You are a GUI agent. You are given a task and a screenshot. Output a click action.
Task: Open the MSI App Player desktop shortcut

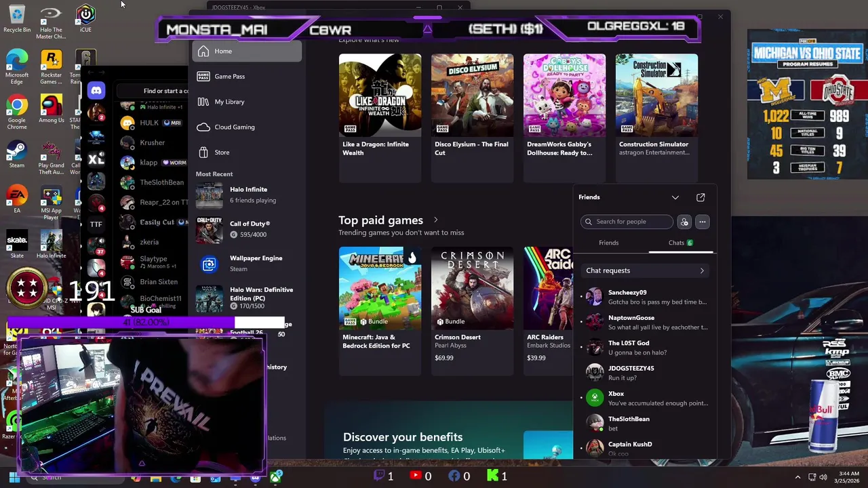(x=51, y=203)
